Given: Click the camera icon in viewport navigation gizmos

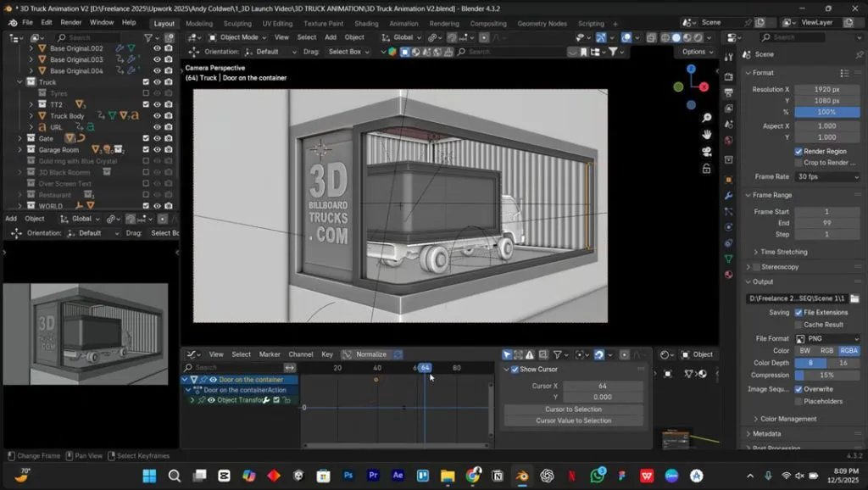Looking at the screenshot, I should tap(707, 150).
